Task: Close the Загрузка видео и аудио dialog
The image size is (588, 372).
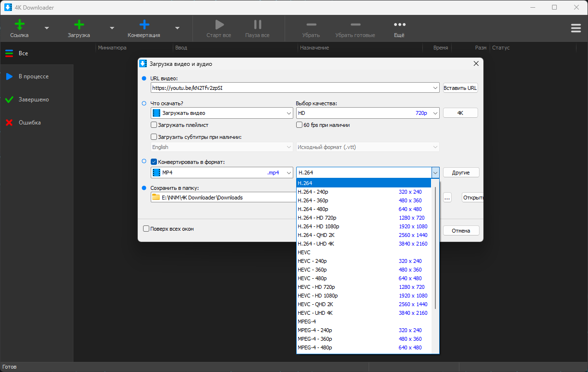Action: [x=476, y=63]
